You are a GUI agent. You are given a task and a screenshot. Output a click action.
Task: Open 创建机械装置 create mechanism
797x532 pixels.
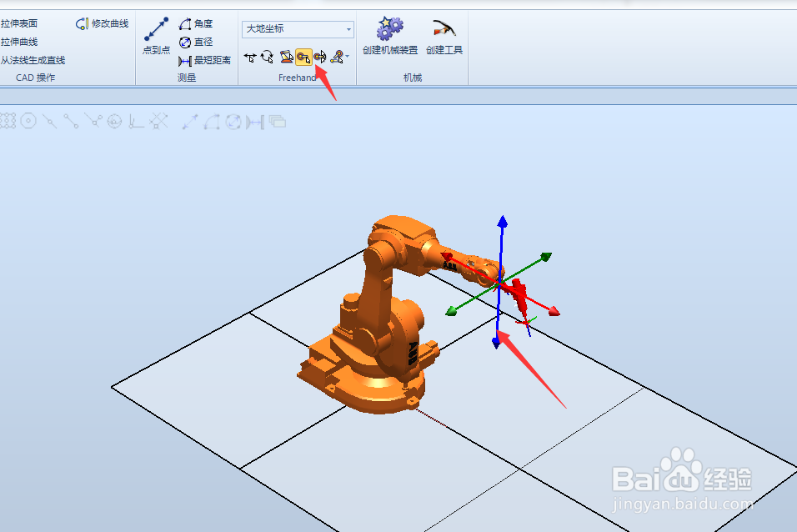[x=390, y=36]
